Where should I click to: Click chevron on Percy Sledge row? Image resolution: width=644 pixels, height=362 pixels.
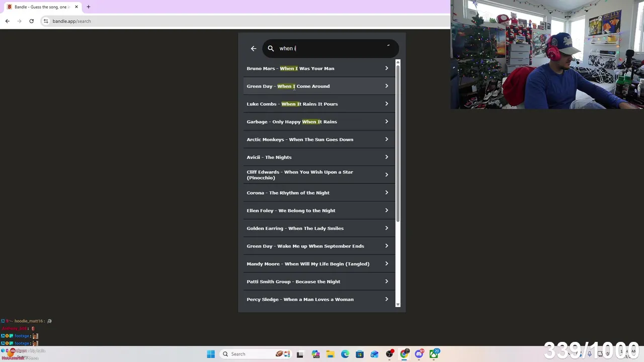386,299
